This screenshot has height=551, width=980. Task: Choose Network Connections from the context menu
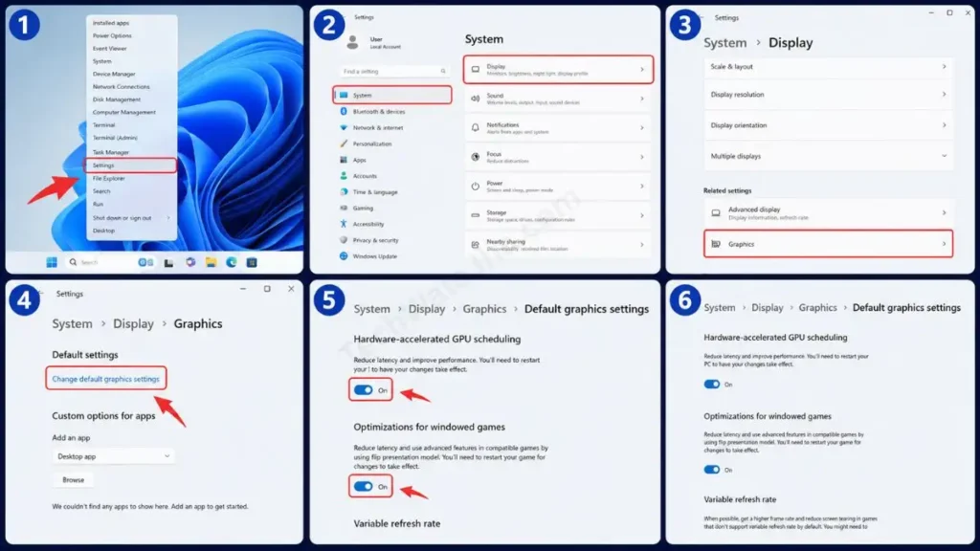click(122, 87)
